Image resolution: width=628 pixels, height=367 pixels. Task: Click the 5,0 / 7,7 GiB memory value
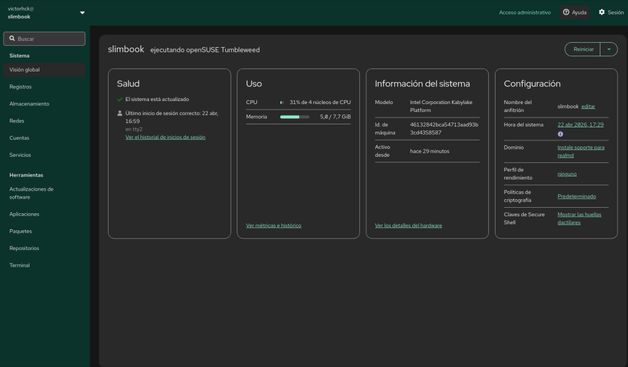[x=335, y=117]
